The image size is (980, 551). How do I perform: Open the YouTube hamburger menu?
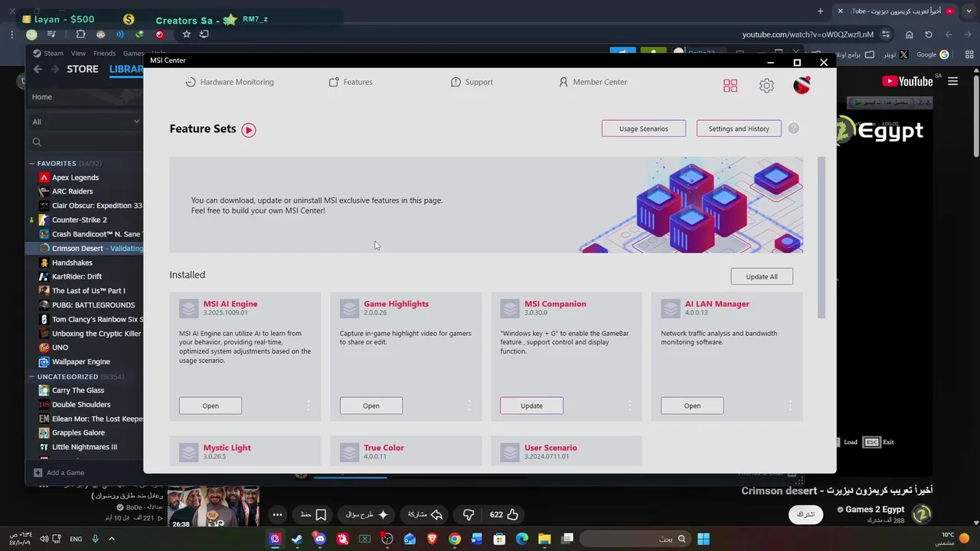click(952, 81)
